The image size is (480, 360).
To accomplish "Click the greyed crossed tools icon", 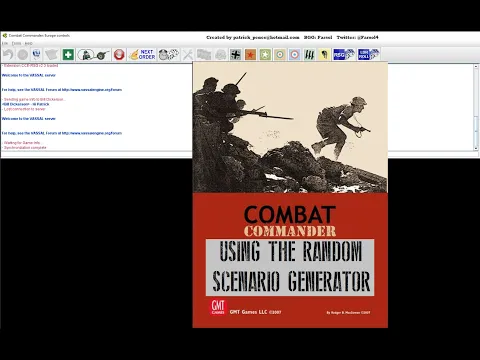I will pos(188,55).
